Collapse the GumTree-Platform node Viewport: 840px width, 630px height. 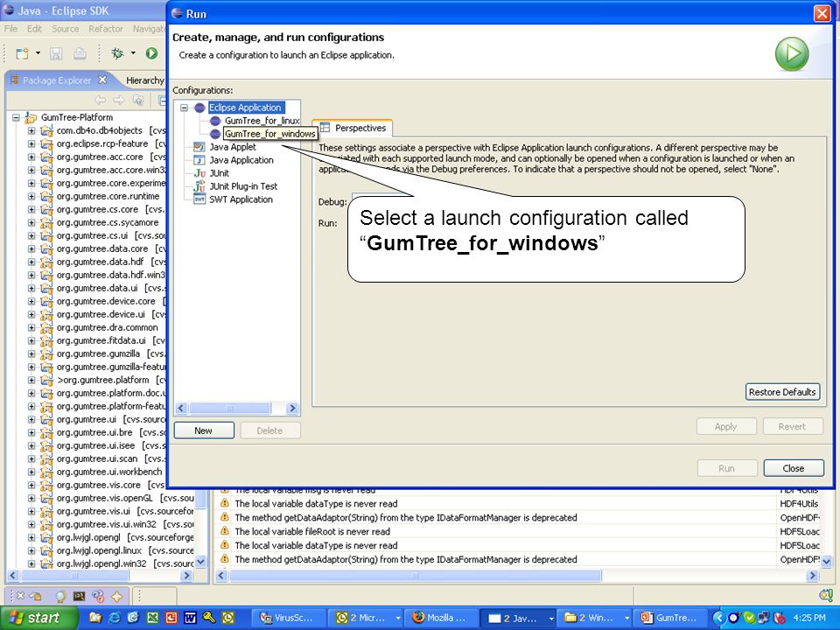tap(16, 117)
